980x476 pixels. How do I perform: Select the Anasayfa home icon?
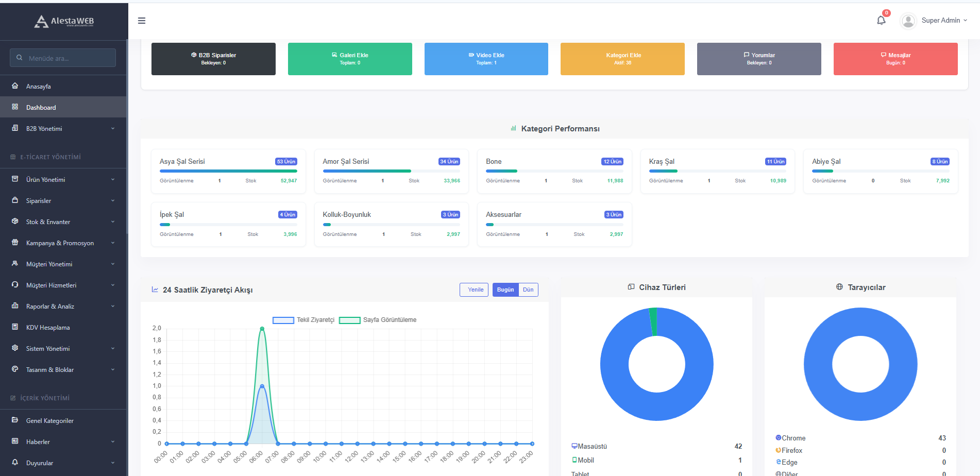click(x=15, y=86)
